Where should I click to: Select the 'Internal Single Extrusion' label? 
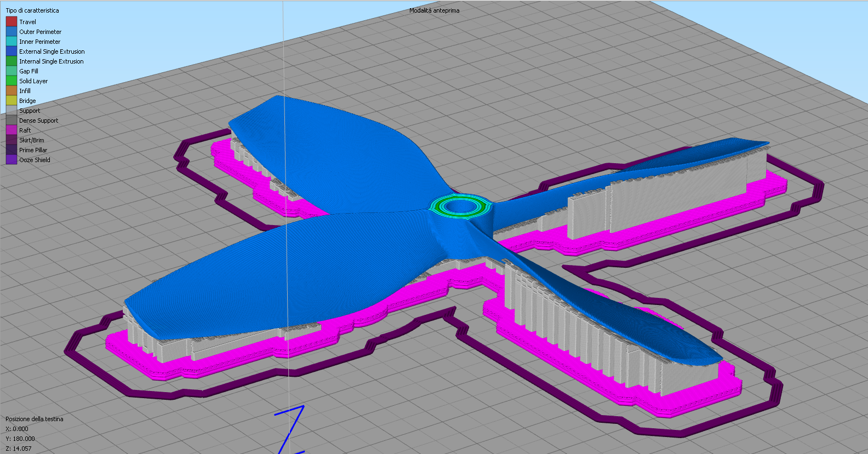[52, 61]
